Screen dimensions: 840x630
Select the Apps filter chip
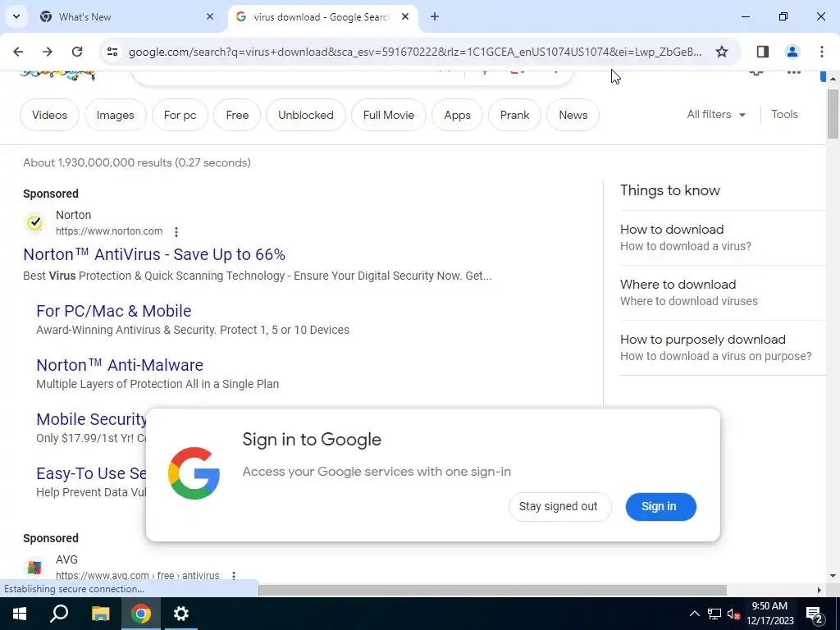[457, 115]
